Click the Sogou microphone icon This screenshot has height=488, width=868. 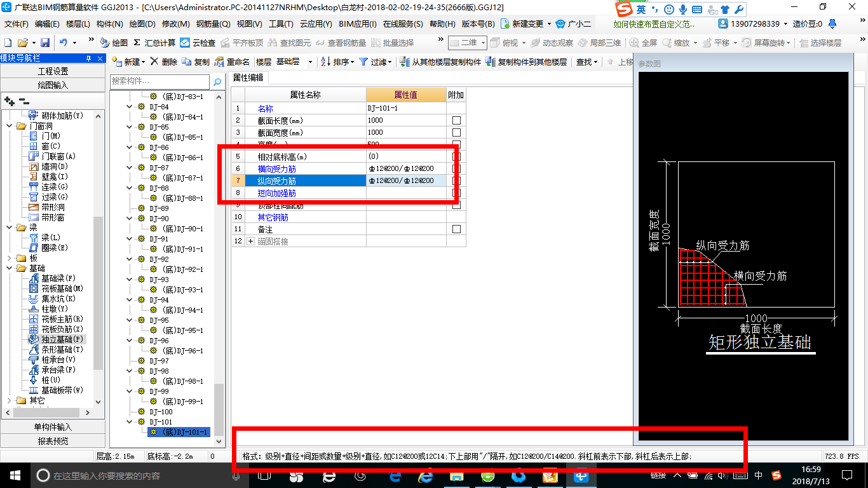tap(683, 10)
